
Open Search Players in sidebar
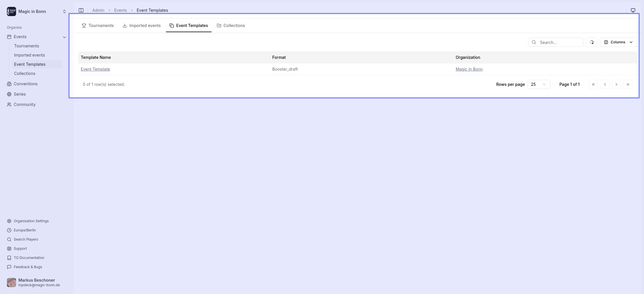pyautogui.click(x=26, y=239)
